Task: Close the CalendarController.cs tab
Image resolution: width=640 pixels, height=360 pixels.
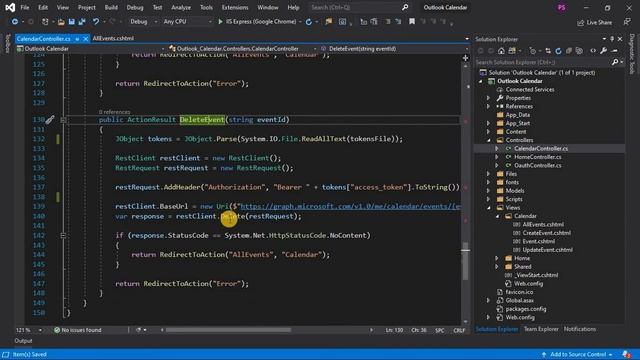Action: pyautogui.click(x=85, y=39)
